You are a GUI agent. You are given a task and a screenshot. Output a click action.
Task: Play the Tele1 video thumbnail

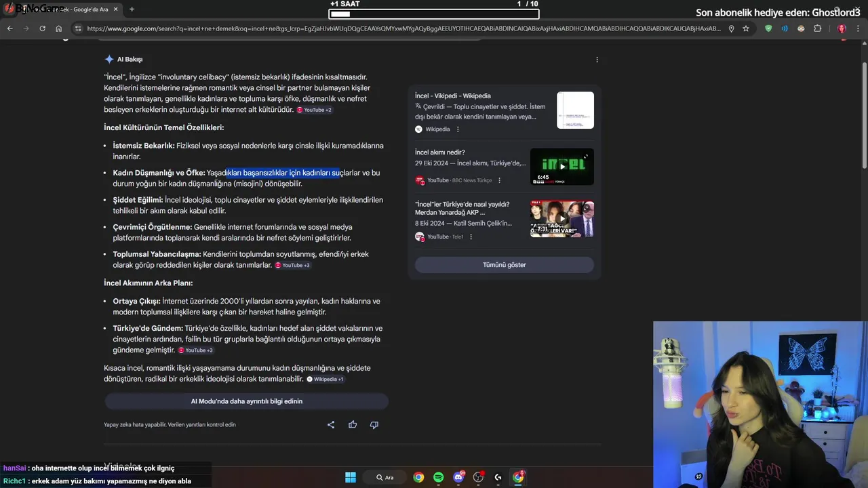561,219
